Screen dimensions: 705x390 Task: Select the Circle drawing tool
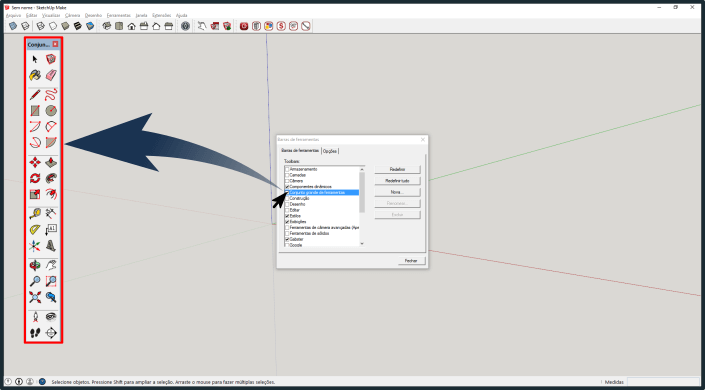(51, 111)
